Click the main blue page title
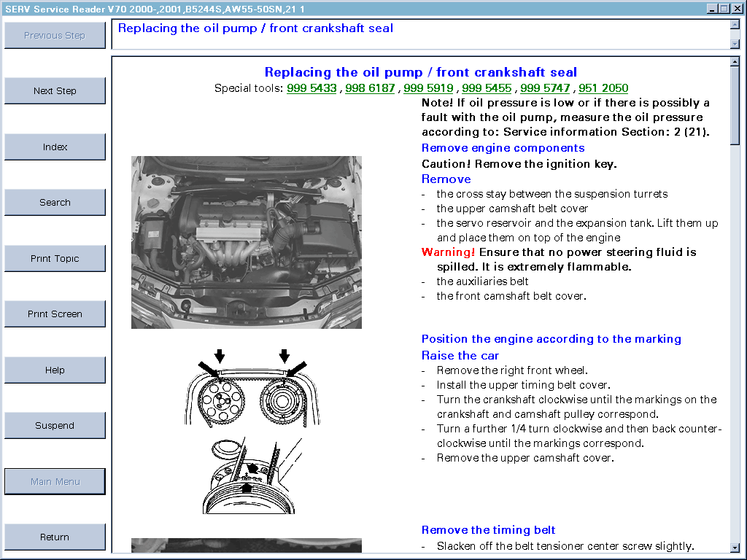747x560 pixels. 421,72
